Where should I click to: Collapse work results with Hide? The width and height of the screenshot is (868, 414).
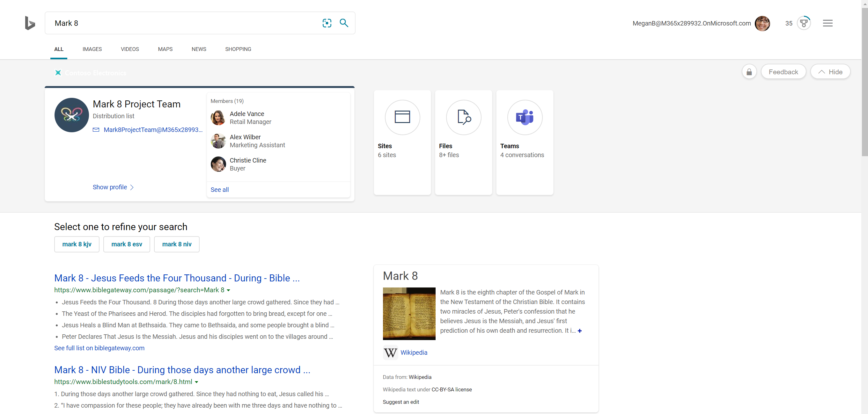coord(830,72)
